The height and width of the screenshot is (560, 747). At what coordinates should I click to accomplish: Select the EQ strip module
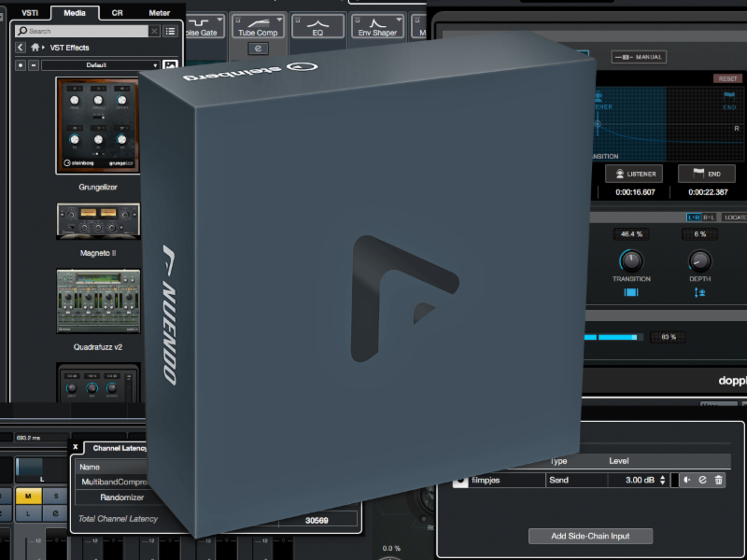[317, 27]
